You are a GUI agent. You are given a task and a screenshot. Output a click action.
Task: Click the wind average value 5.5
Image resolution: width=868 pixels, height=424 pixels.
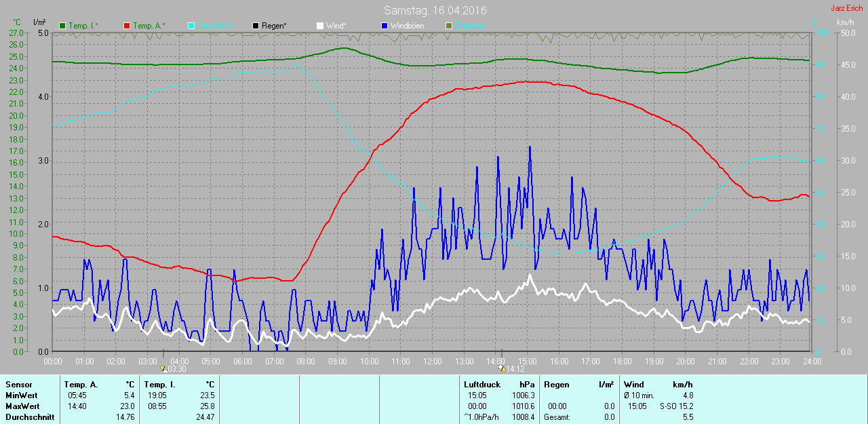pyautogui.click(x=688, y=417)
